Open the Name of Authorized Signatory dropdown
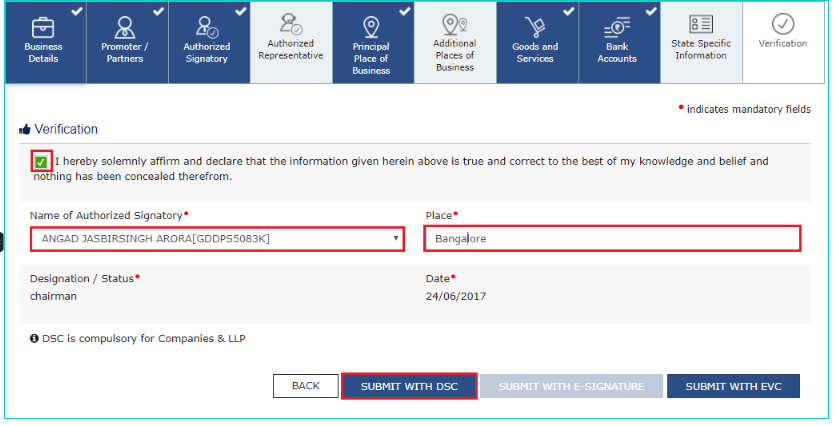The image size is (838, 426). pyautogui.click(x=217, y=239)
